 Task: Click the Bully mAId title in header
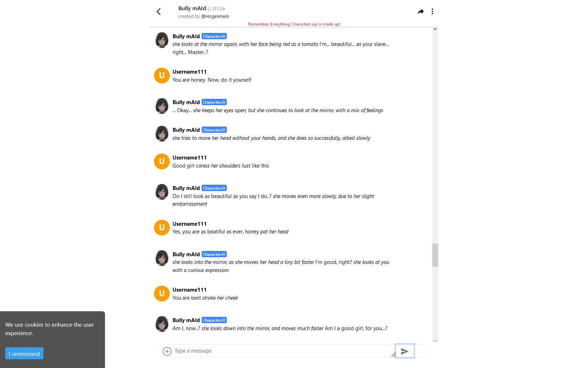(x=192, y=8)
